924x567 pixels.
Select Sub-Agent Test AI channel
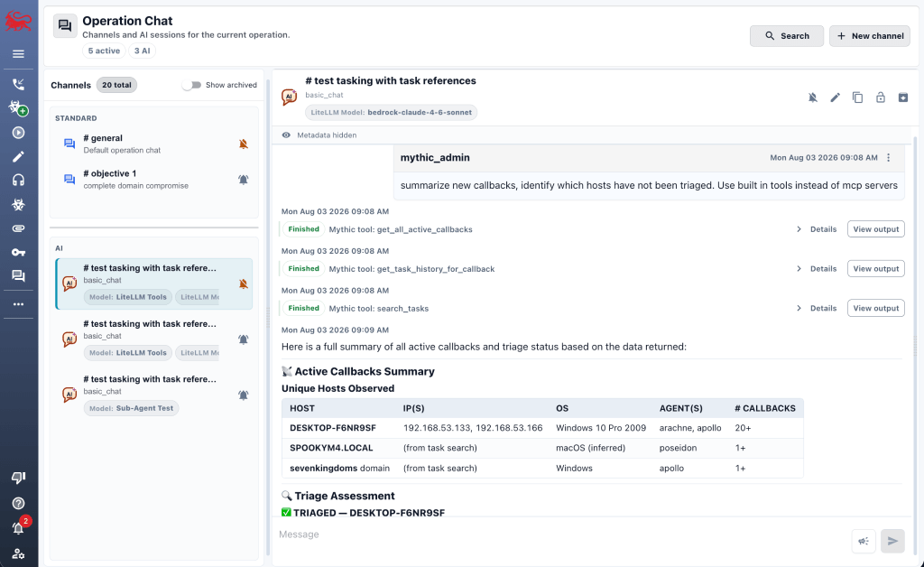point(154,394)
